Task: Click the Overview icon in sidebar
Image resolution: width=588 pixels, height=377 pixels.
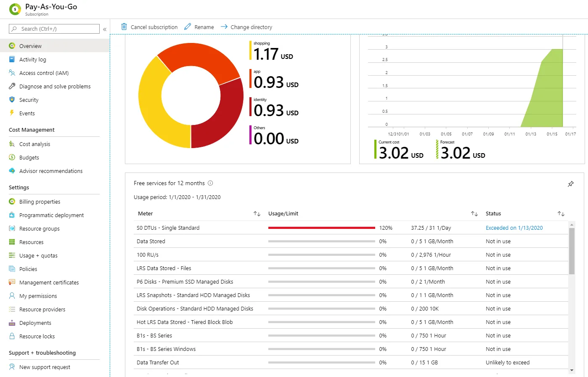Action: [12, 46]
